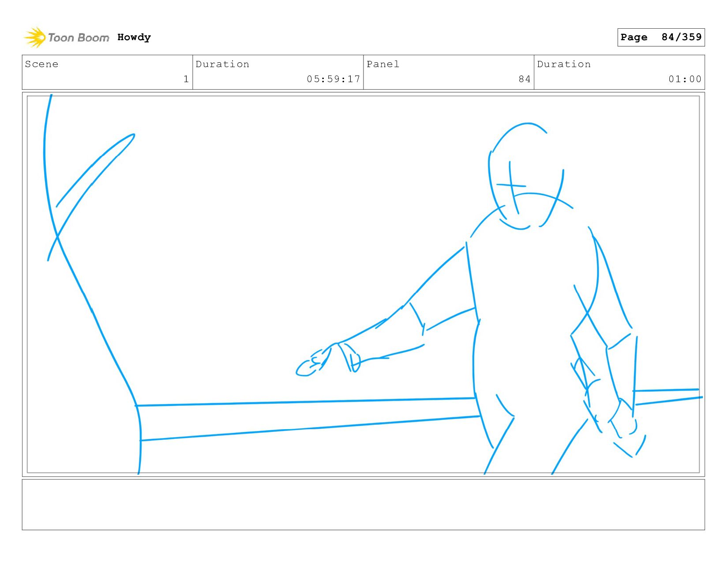Click the 'Howdy' project title

pyautogui.click(x=134, y=38)
